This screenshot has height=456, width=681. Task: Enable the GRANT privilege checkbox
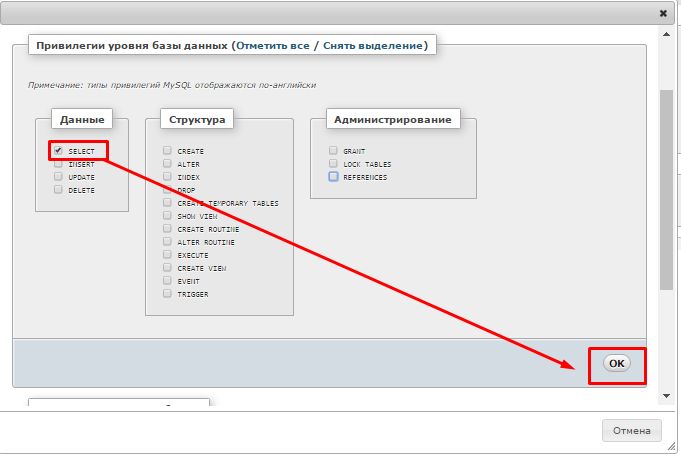[333, 151]
